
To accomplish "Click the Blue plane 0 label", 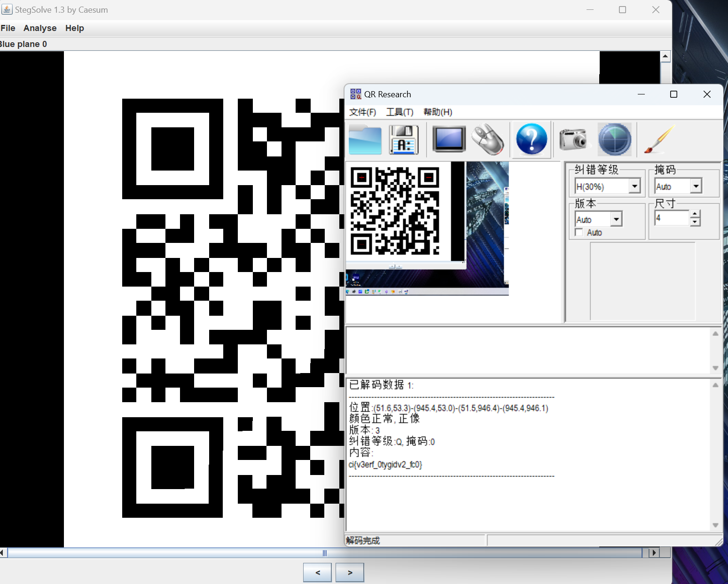I will click(x=23, y=44).
